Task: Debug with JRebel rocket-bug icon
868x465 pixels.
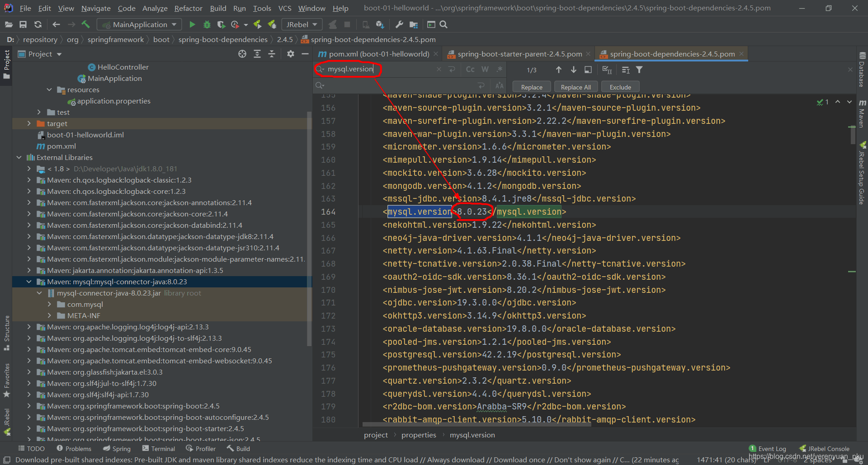Action: 272,24
